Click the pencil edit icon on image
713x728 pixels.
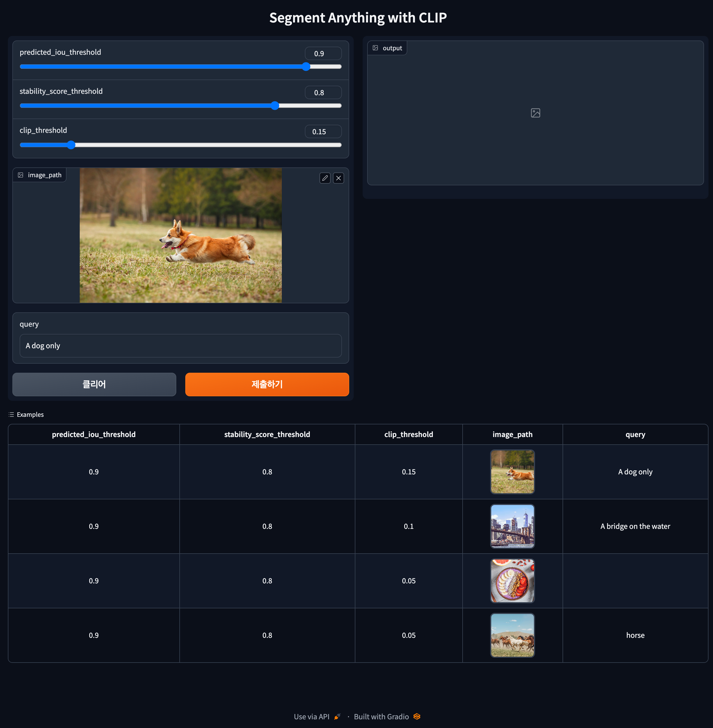tap(325, 178)
